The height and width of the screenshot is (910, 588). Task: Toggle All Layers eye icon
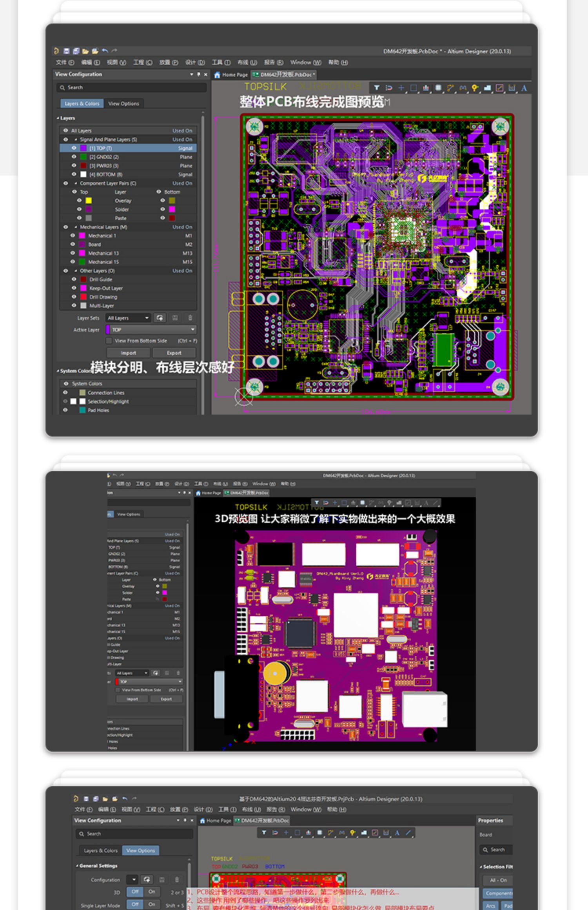click(x=65, y=131)
